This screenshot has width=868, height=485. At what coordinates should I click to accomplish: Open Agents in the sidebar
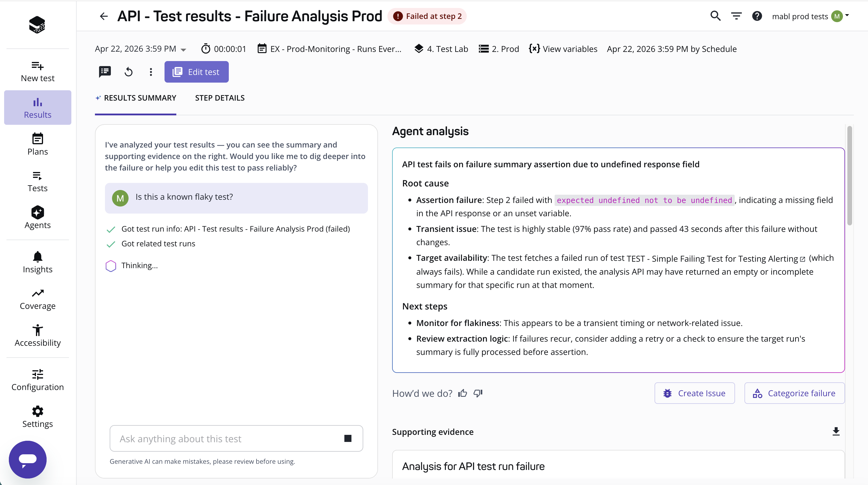(x=37, y=218)
